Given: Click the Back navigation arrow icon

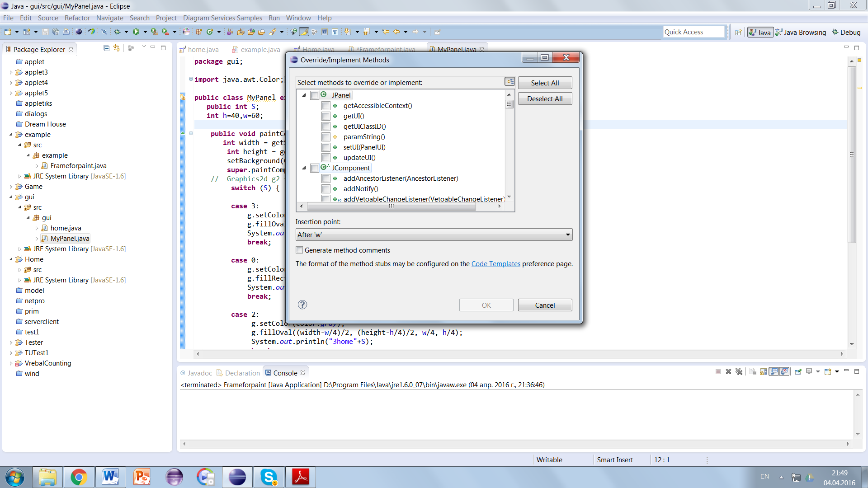Looking at the screenshot, I should point(396,32).
